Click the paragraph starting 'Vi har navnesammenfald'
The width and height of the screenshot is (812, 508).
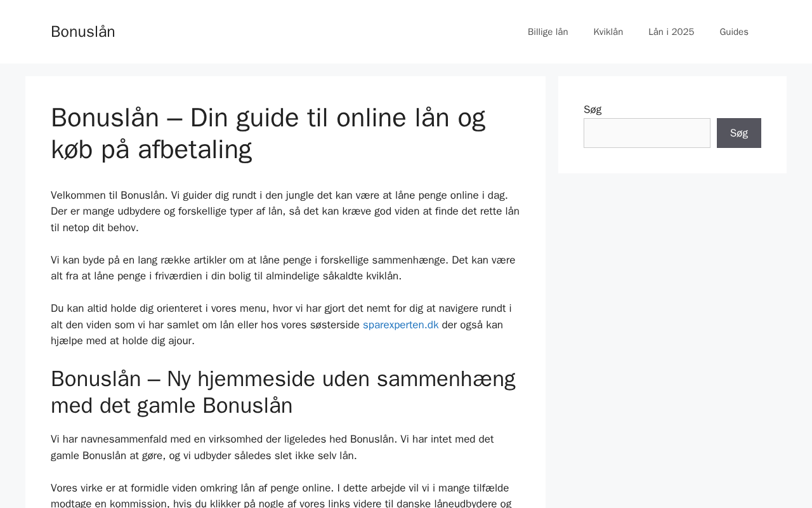[x=285, y=448]
